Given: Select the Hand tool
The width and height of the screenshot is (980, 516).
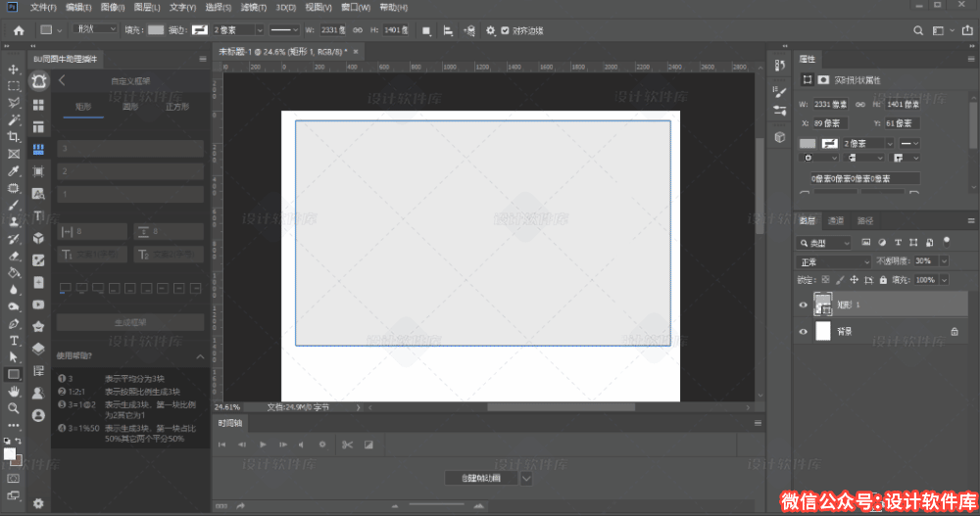Looking at the screenshot, I should click(x=14, y=392).
